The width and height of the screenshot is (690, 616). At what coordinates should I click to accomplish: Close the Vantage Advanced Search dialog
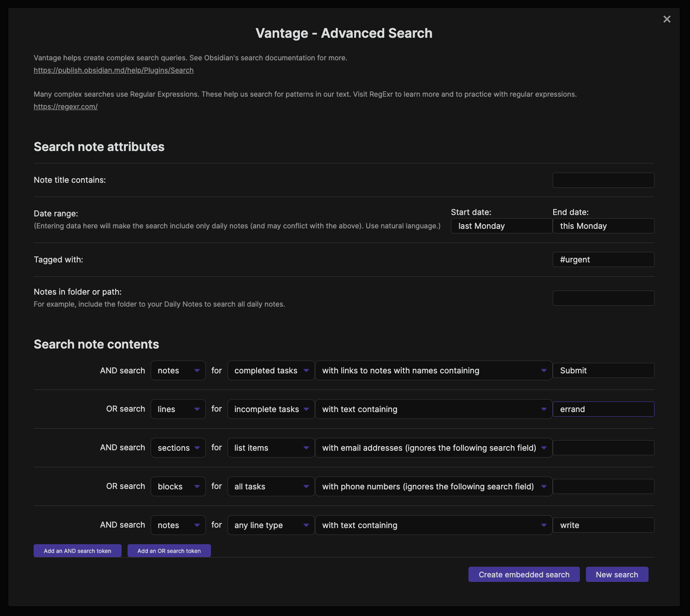pos(667,19)
